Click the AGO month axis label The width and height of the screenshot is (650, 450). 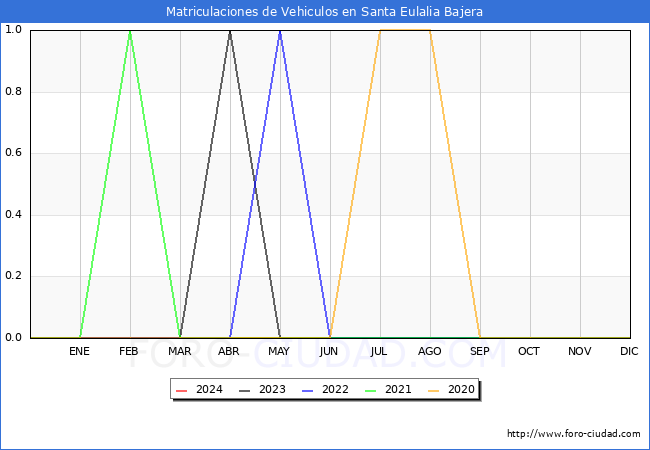pyautogui.click(x=429, y=351)
